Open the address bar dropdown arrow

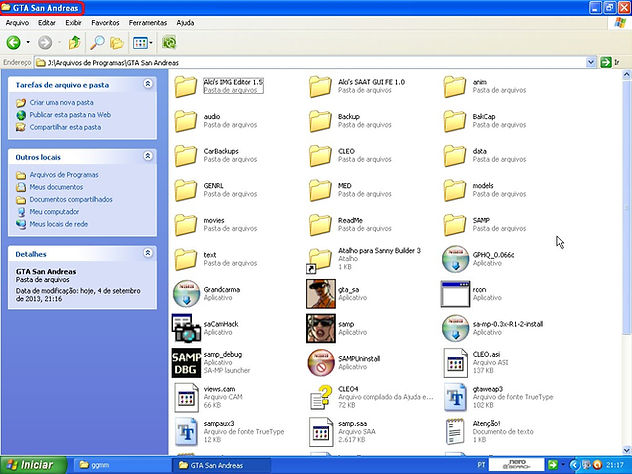click(590, 62)
